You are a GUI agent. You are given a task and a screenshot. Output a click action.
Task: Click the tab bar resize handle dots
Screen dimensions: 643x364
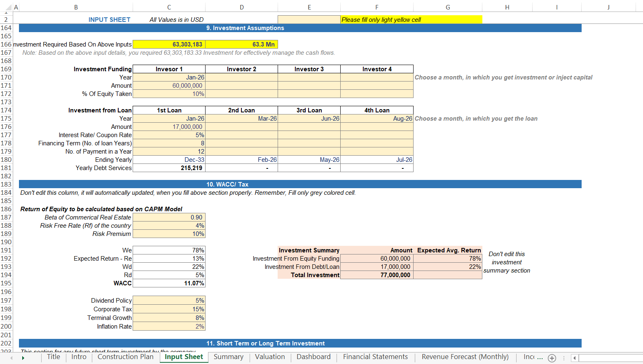coord(564,358)
